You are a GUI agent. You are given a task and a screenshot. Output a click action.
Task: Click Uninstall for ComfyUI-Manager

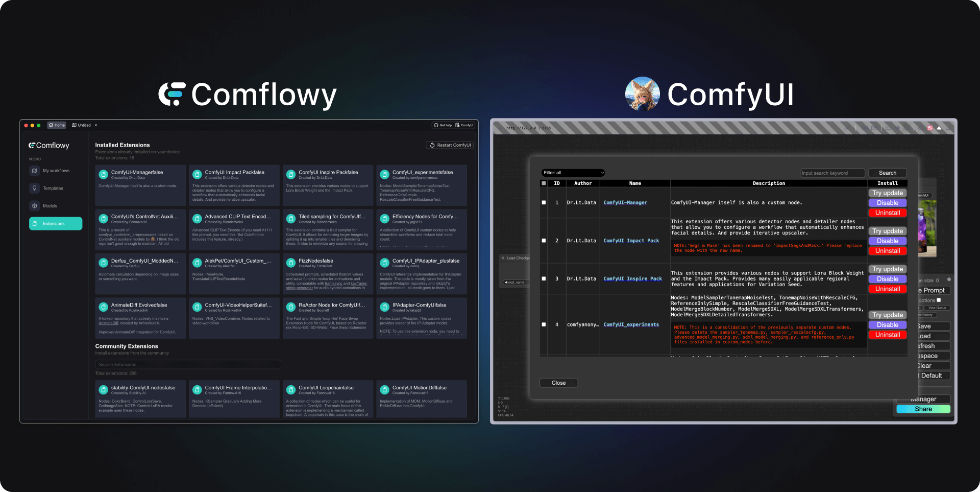tap(888, 213)
